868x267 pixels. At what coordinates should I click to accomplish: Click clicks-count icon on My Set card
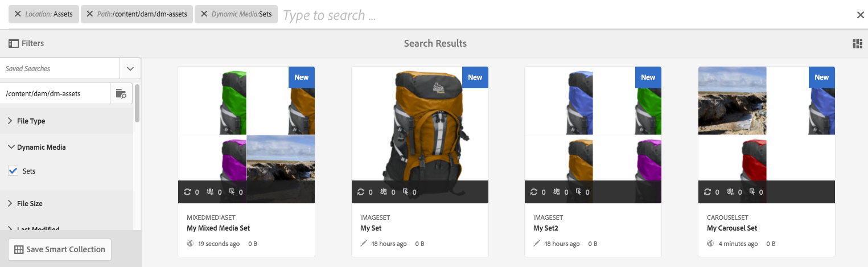point(406,192)
